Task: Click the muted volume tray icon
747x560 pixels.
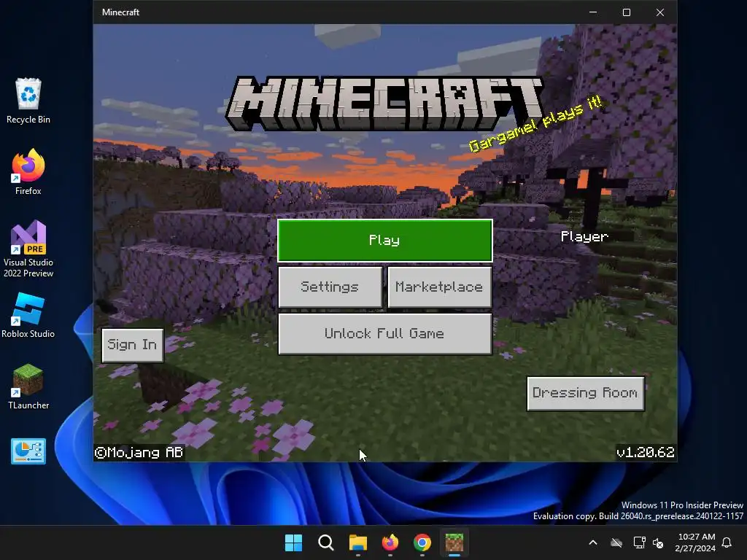Action: [658, 542]
